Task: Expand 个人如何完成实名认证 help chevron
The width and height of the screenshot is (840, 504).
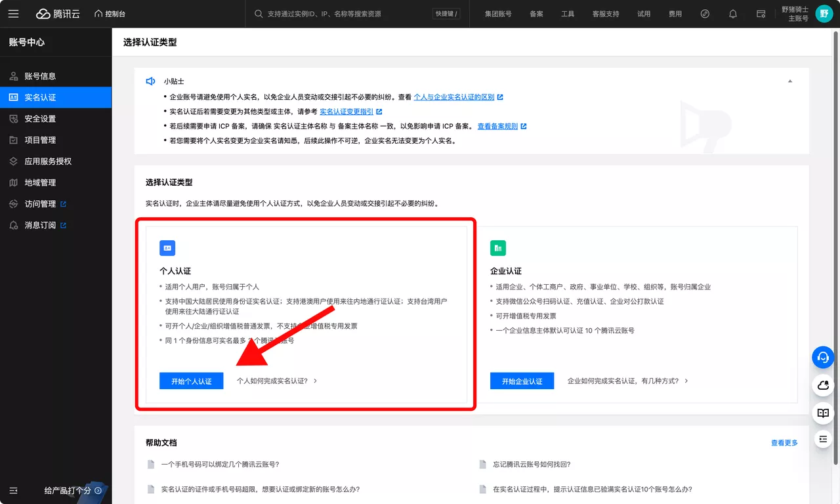Action: tap(316, 381)
